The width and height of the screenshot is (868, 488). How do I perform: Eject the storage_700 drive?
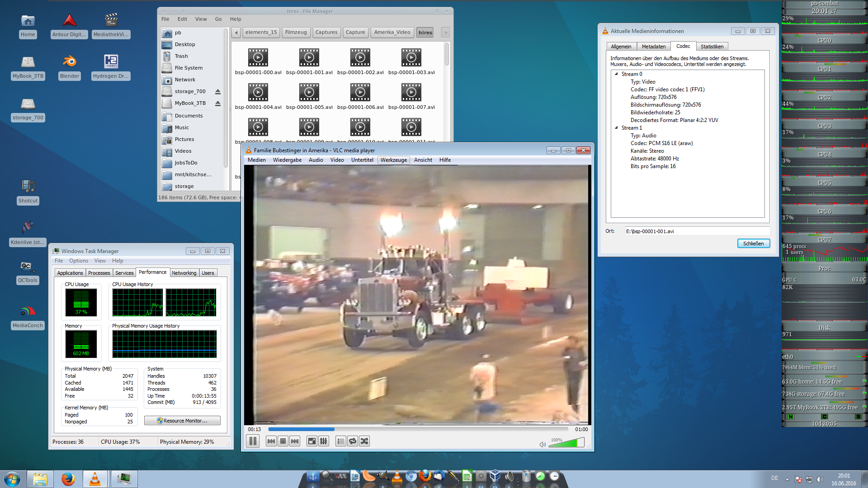tap(218, 91)
